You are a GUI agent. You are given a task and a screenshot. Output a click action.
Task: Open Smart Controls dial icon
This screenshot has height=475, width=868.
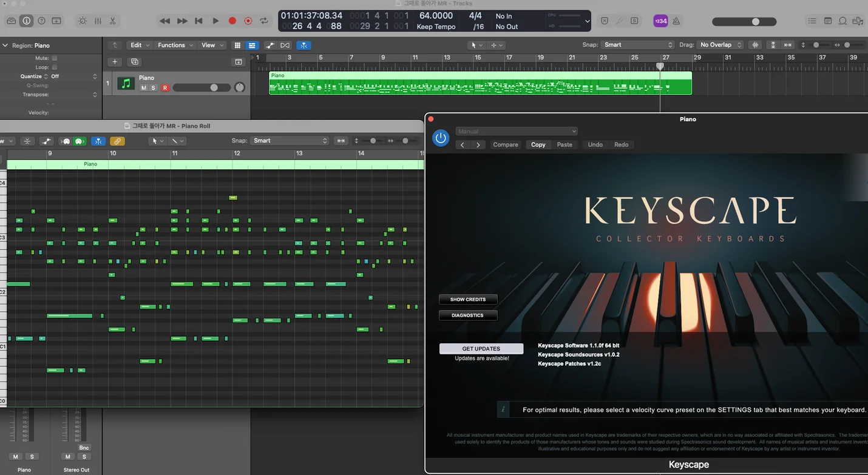83,21
